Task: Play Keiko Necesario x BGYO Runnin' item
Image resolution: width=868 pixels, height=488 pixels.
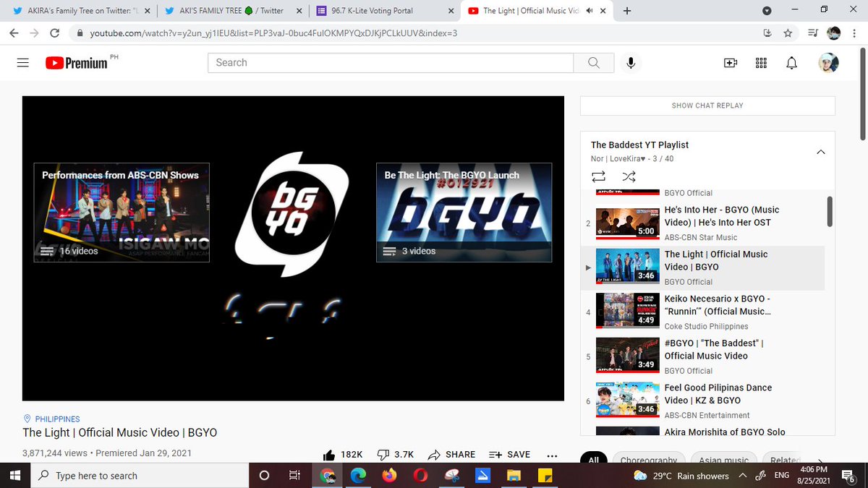Action: (704, 312)
